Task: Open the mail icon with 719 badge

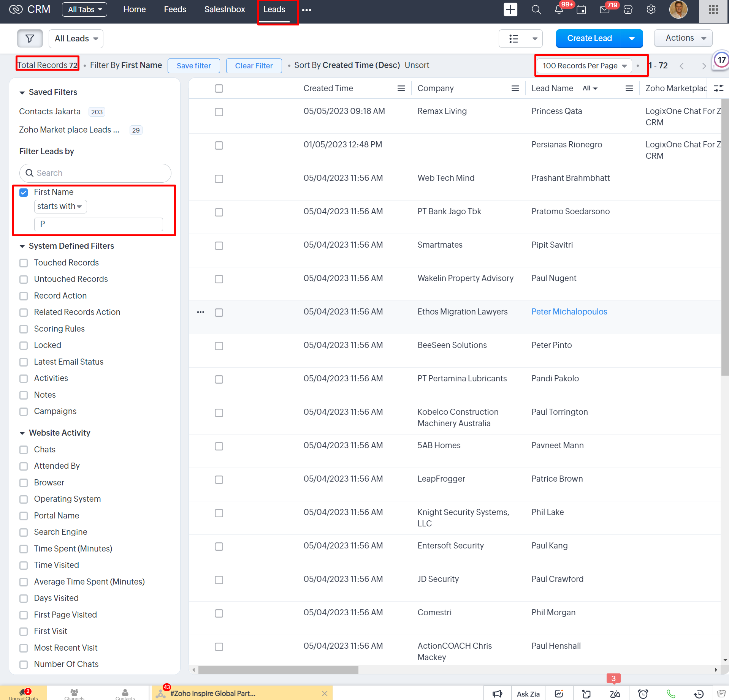Action: (x=604, y=10)
